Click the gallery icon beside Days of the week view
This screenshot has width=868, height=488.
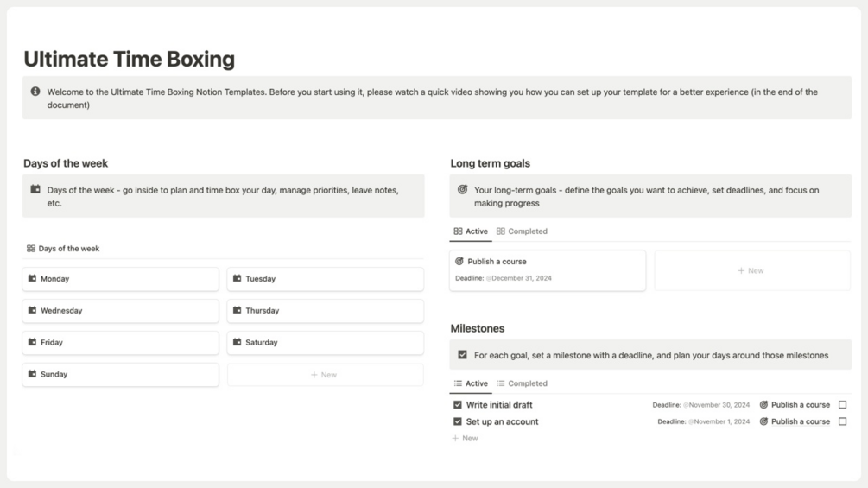tap(31, 249)
